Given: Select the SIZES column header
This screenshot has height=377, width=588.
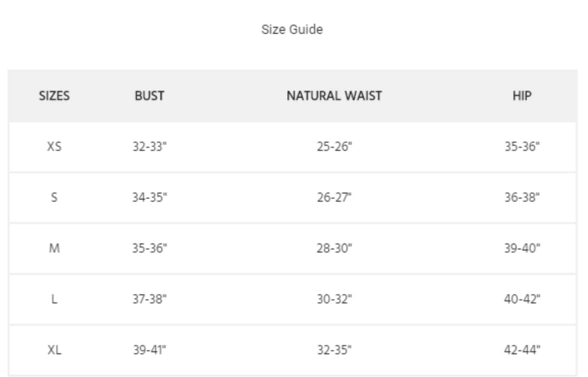Looking at the screenshot, I should tap(54, 96).
